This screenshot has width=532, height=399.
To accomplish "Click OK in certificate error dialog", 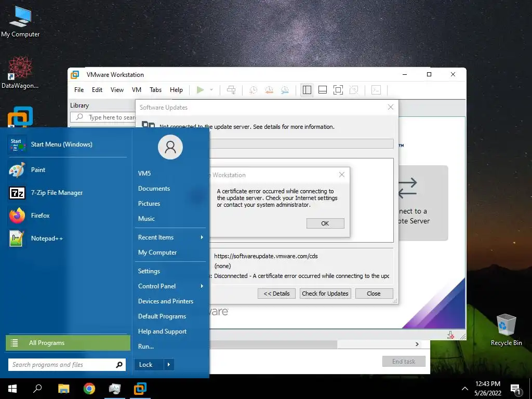I will 325,223.
